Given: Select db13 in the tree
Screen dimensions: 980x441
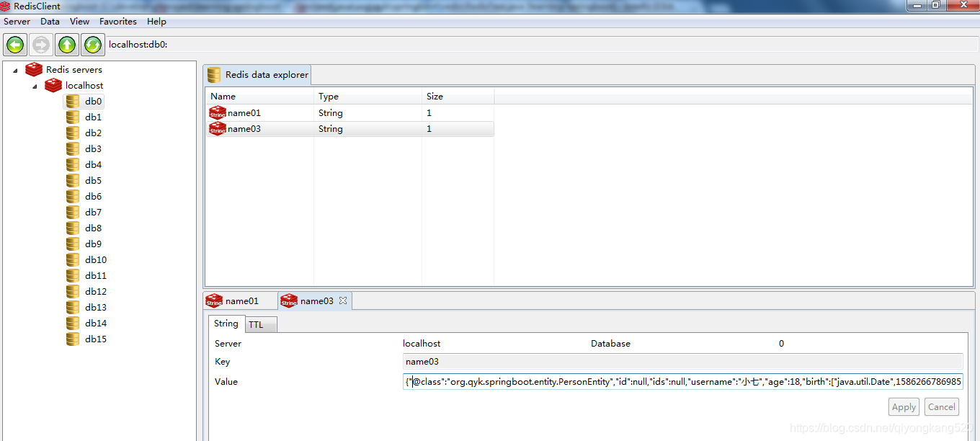Looking at the screenshot, I should pos(95,307).
